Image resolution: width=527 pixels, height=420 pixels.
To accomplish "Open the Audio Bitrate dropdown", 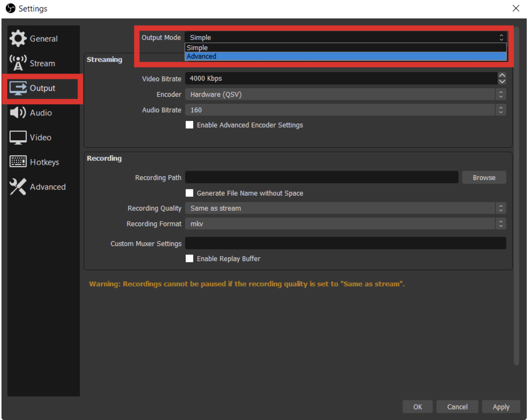I will (x=346, y=110).
